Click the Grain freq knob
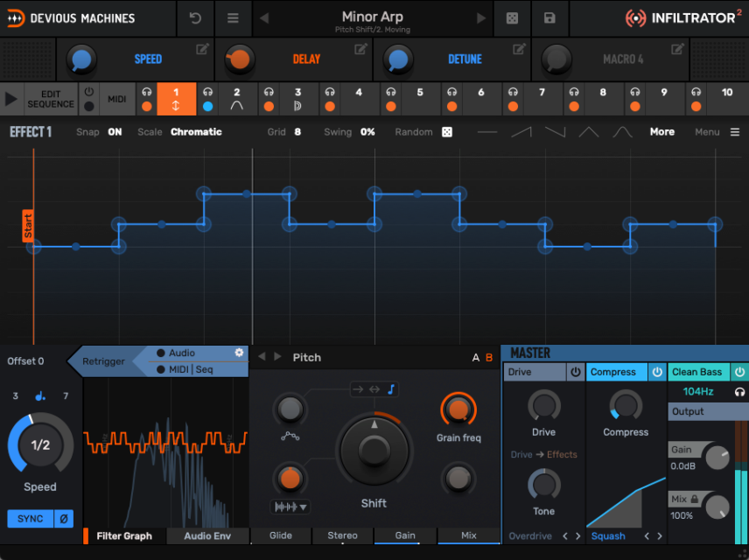 [x=458, y=409]
